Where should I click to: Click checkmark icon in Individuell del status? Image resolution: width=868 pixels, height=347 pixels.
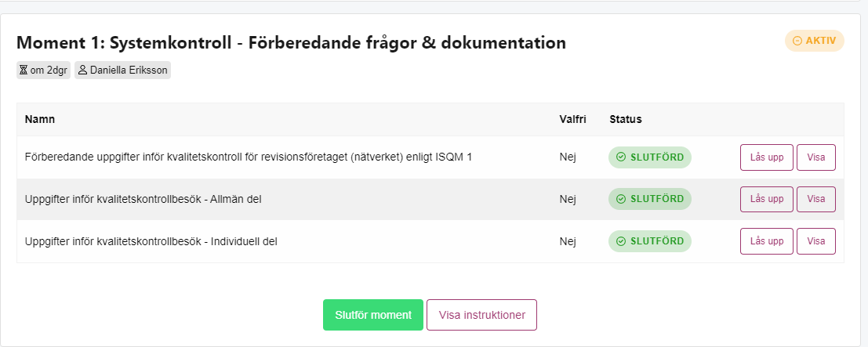621,241
